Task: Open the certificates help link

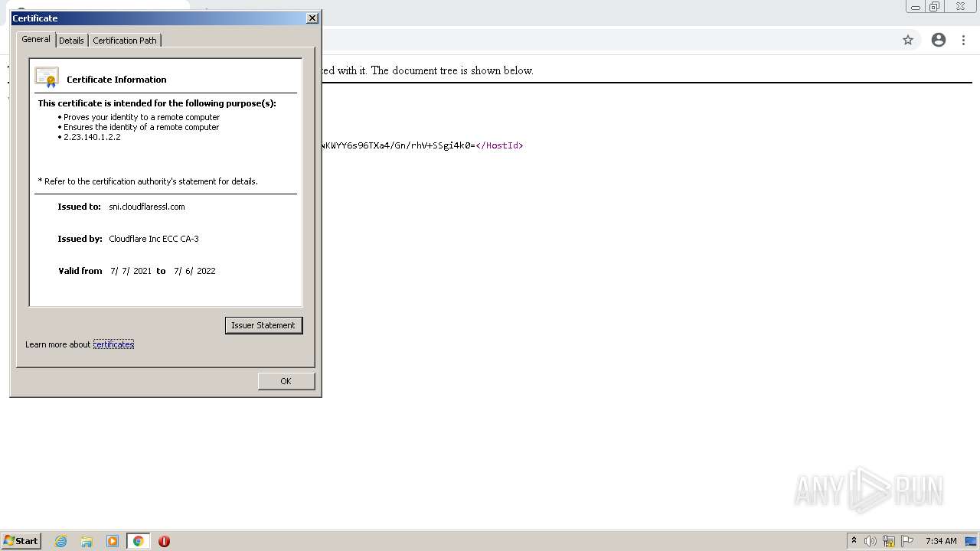Action: [113, 344]
